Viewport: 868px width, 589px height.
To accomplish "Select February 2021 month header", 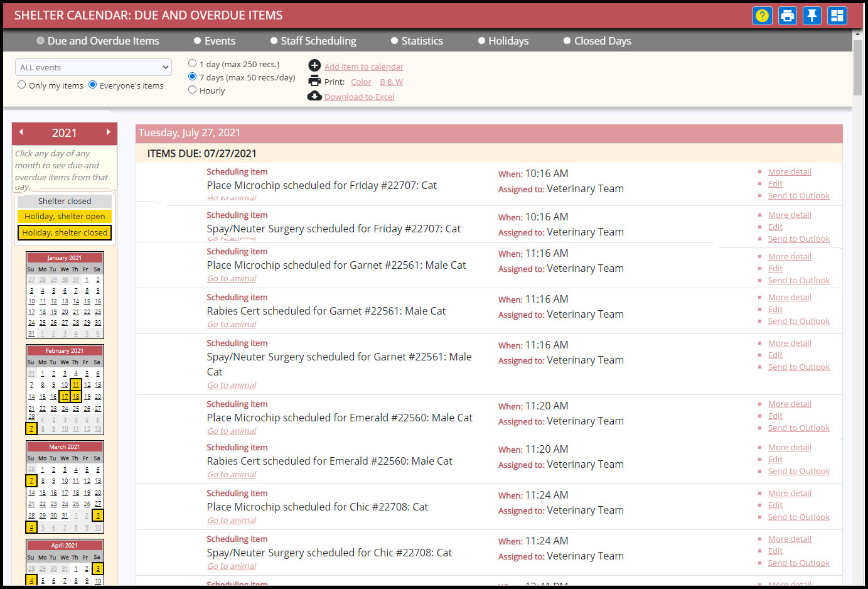I will point(65,350).
